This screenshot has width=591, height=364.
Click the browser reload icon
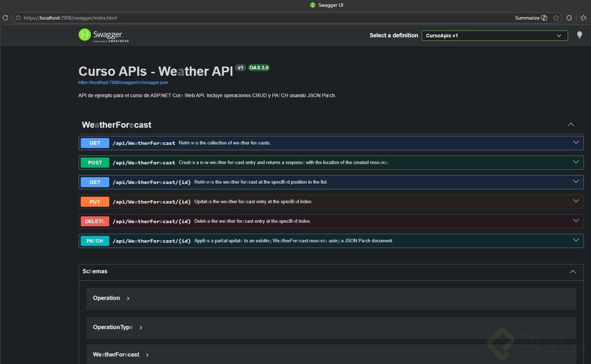(5, 18)
